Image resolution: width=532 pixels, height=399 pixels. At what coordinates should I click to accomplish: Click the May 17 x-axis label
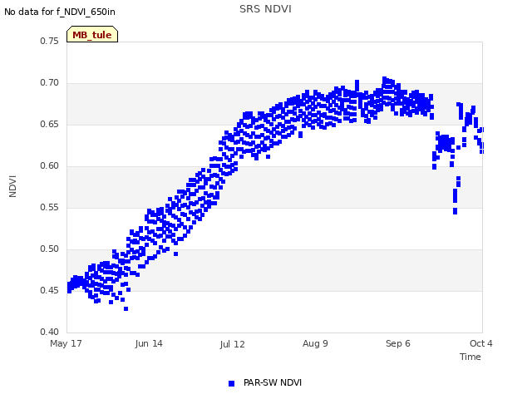coord(66,343)
